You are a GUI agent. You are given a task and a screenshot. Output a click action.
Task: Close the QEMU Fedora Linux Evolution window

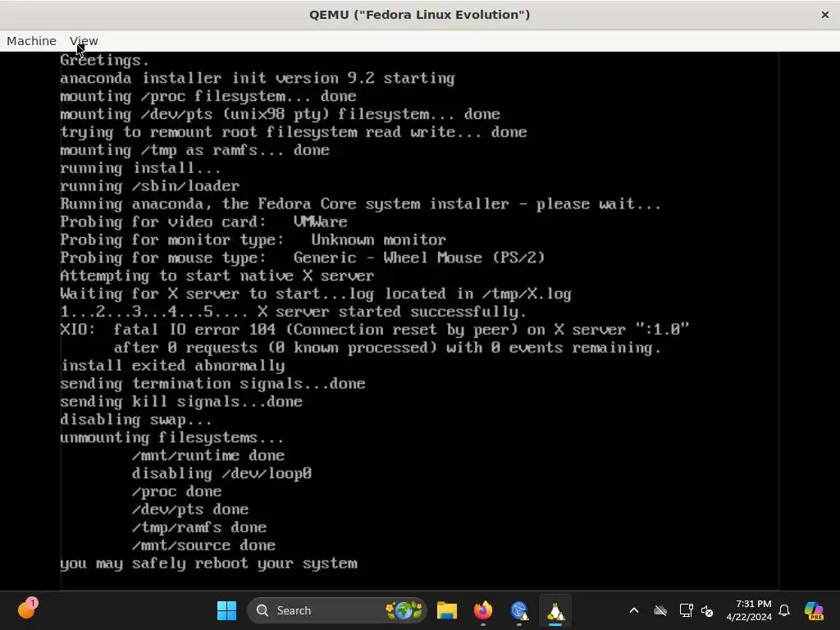825,15
